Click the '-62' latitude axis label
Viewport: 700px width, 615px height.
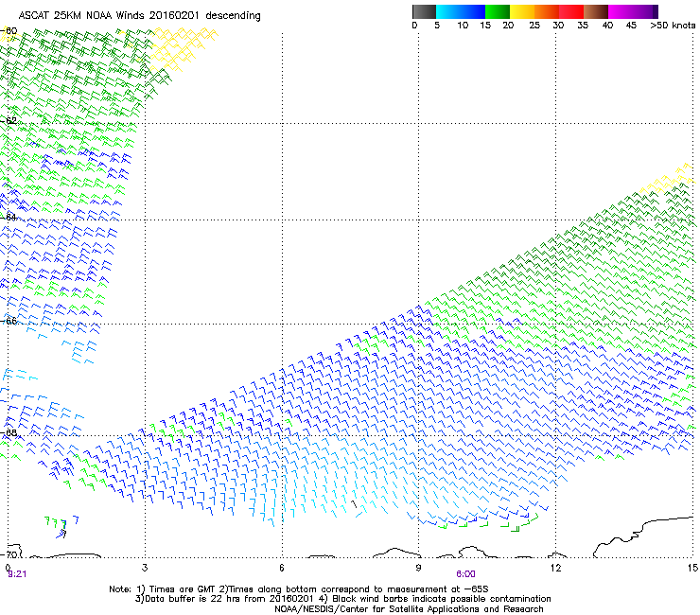tap(9, 121)
